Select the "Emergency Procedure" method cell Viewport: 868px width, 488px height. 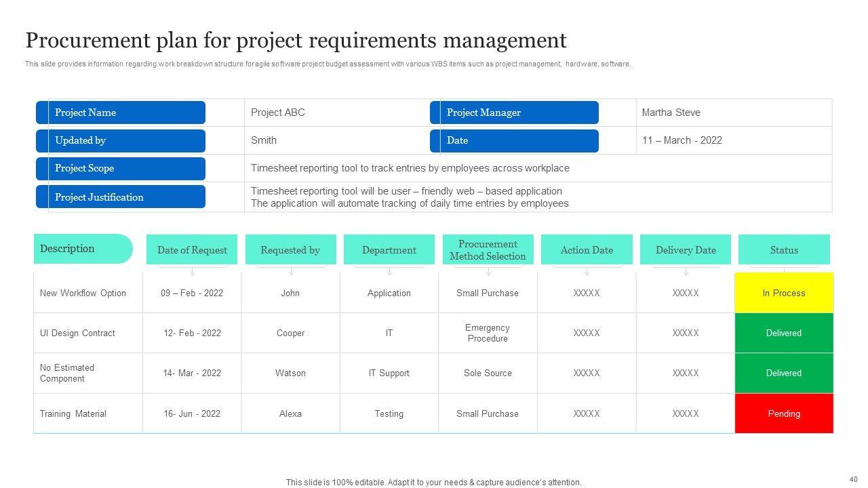coord(488,333)
